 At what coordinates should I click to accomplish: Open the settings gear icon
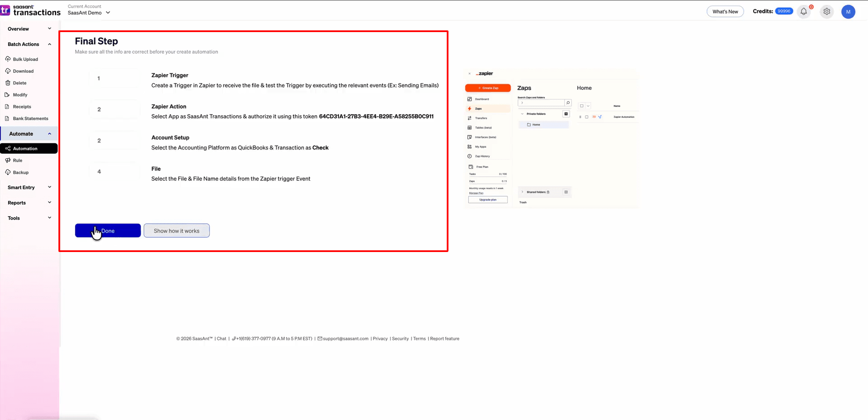pos(827,12)
